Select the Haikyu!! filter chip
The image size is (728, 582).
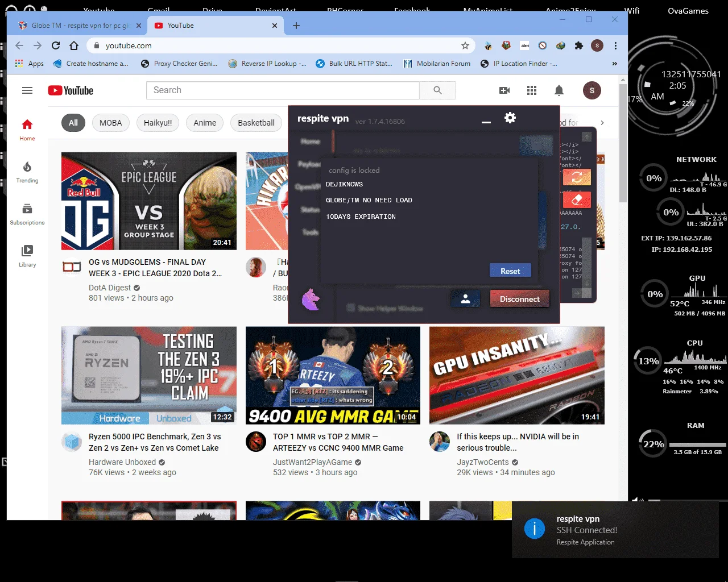pyautogui.click(x=158, y=123)
